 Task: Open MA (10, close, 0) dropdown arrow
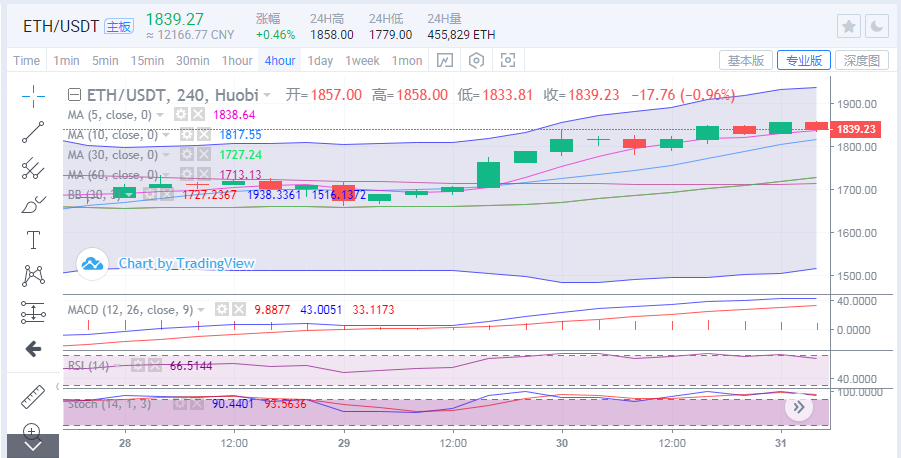click(x=166, y=135)
